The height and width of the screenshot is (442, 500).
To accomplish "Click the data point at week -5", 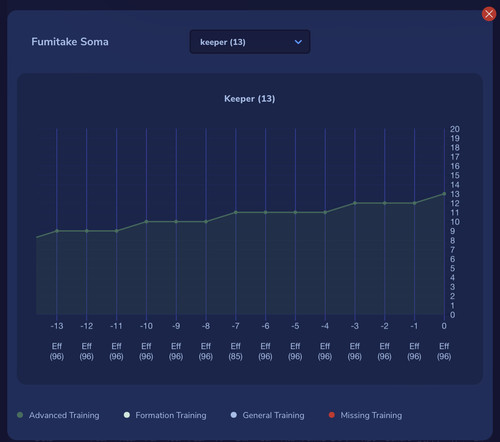I will (x=295, y=212).
